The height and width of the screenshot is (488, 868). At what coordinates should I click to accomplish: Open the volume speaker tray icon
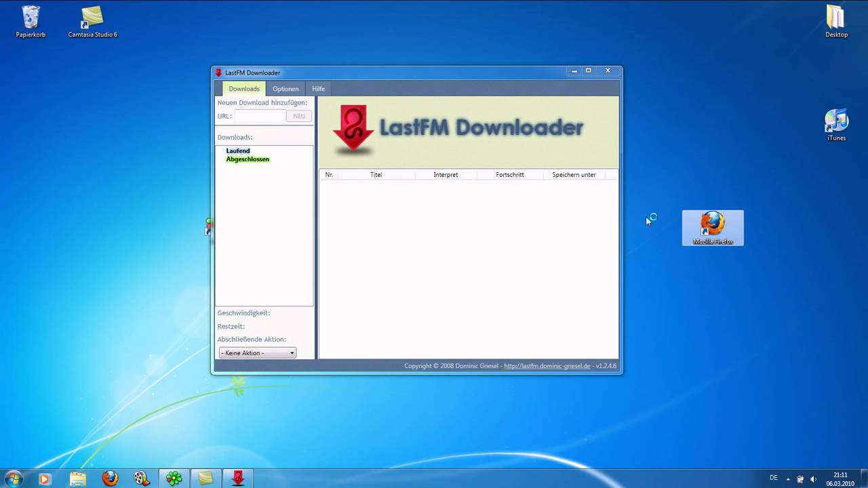pos(813,479)
